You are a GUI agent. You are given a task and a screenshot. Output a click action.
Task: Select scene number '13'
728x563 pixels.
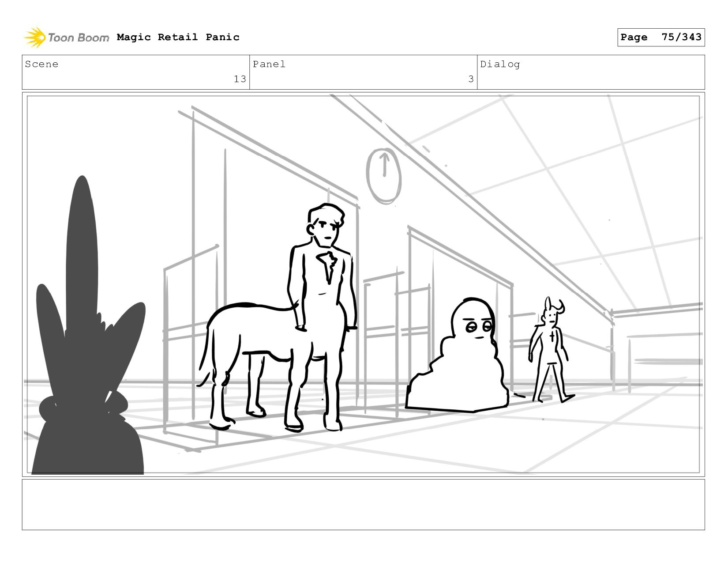pyautogui.click(x=240, y=79)
